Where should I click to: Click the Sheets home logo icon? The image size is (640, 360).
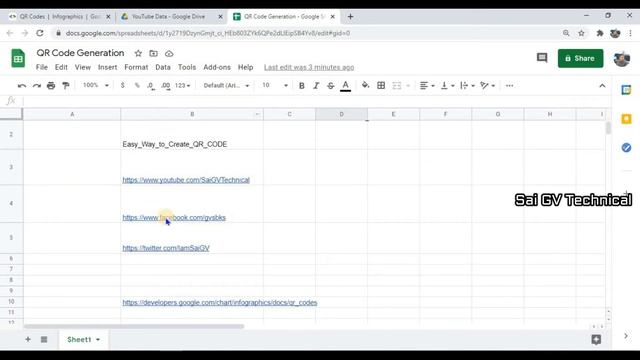pyautogui.click(x=18, y=58)
